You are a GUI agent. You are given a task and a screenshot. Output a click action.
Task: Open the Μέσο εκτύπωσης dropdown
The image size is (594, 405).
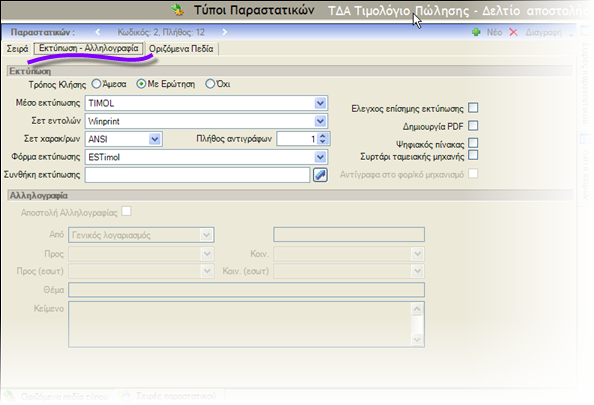[320, 103]
